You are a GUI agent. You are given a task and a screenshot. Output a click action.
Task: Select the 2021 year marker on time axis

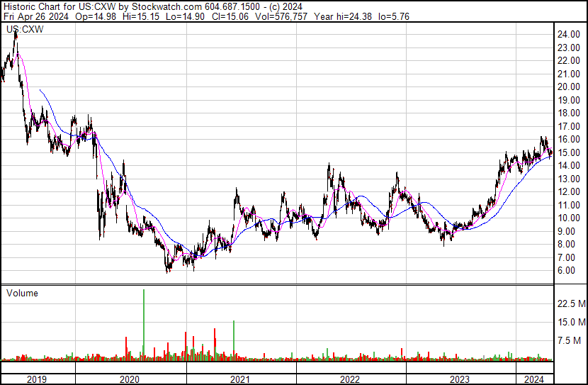(240, 379)
